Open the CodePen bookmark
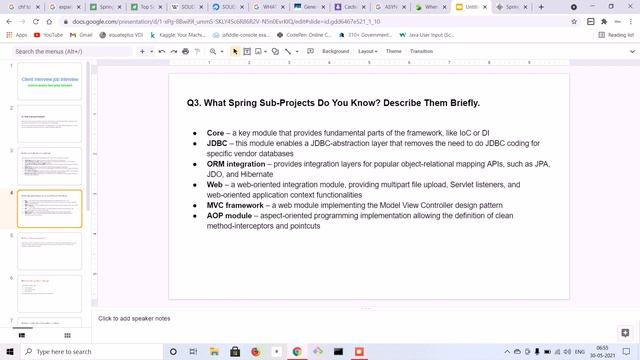This screenshot has height=360, width=640. (304, 35)
